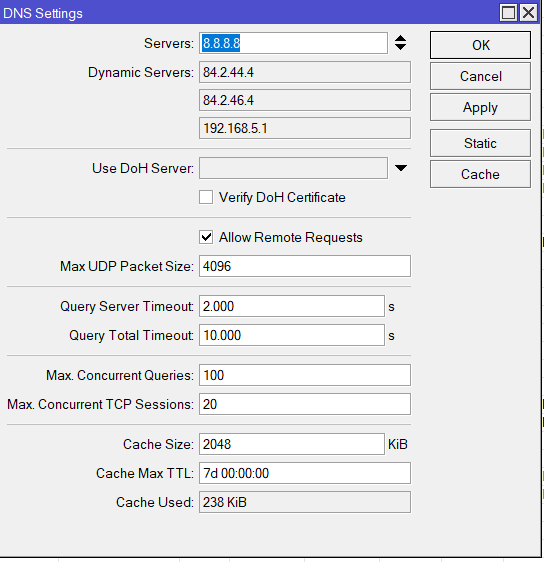Edit the Max. Concurrent Queries field
The height and width of the screenshot is (562, 544).
pos(305,375)
